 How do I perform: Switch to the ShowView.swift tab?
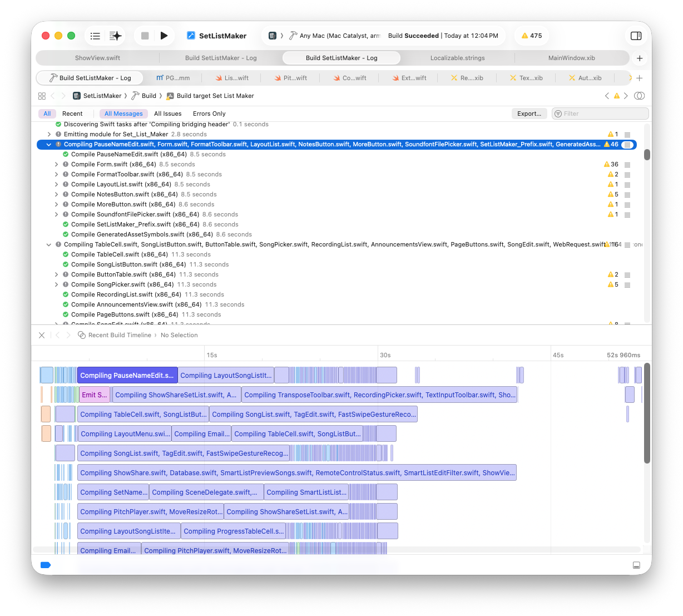[97, 58]
